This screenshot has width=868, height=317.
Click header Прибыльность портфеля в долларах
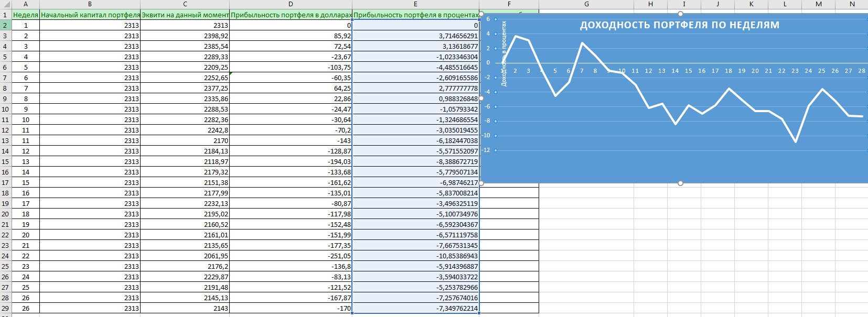[x=291, y=15]
